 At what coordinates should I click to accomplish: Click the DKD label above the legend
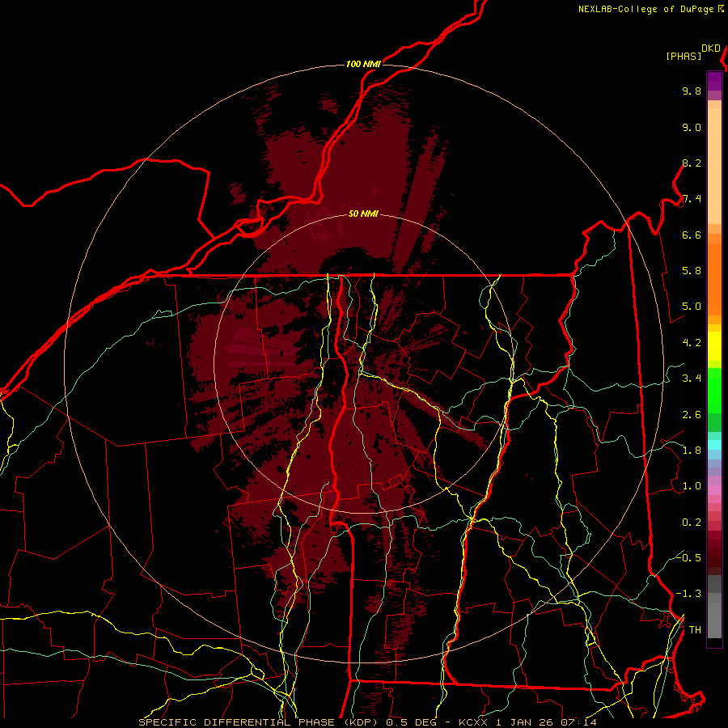(x=711, y=49)
